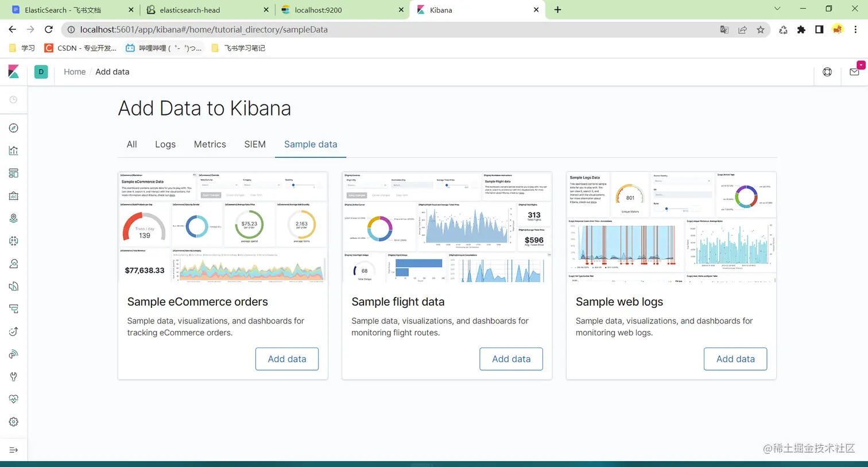Open APM icon in sidebar
This screenshot has height=467, width=868.
[14, 308]
